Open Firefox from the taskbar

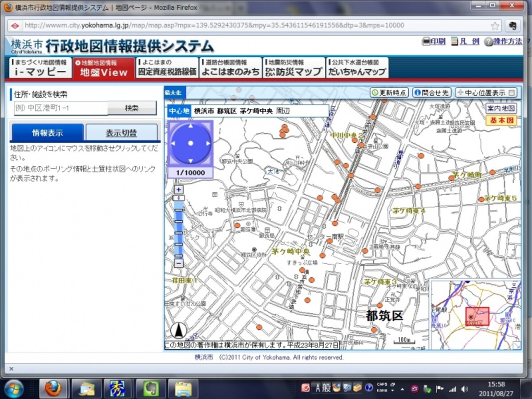point(53,389)
